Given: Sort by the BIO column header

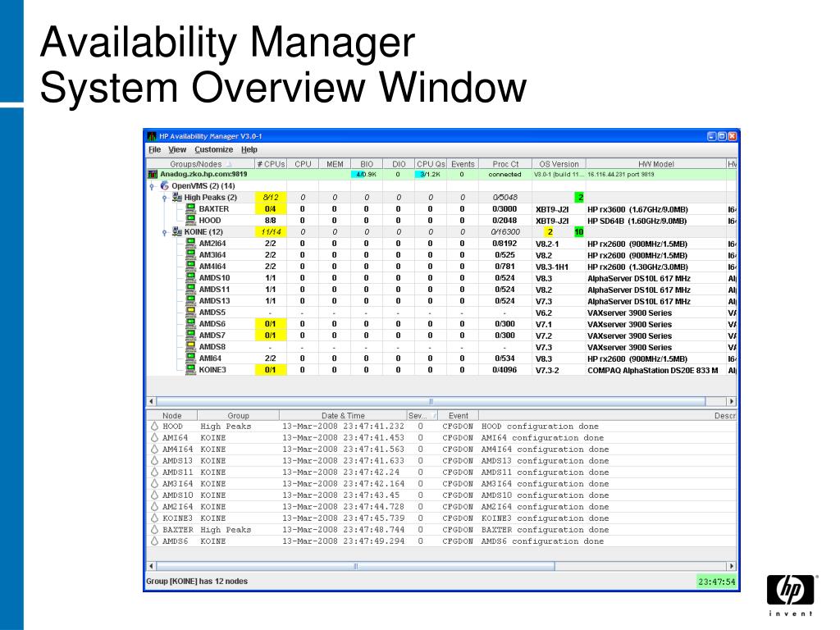Looking at the screenshot, I should pos(367,164).
